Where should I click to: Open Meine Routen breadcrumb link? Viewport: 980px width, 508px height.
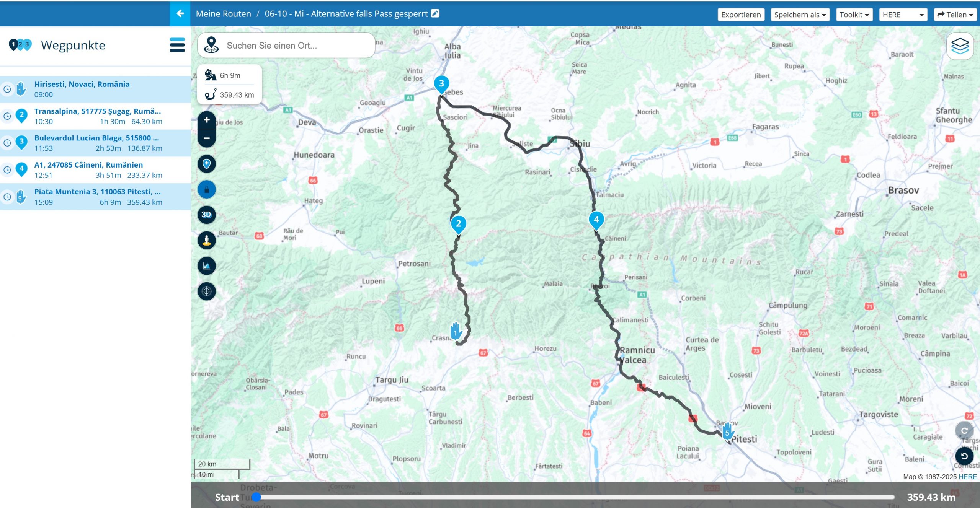point(223,14)
